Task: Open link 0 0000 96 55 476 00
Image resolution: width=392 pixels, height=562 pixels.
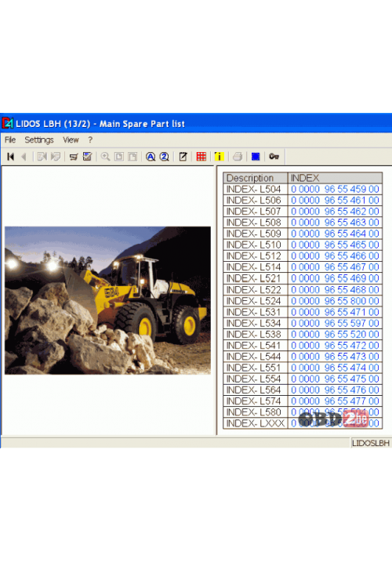Action: (335, 390)
